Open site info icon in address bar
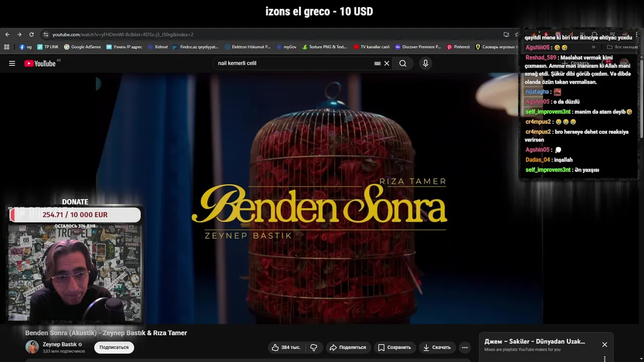The height and width of the screenshot is (362, 644). pyautogui.click(x=46, y=35)
